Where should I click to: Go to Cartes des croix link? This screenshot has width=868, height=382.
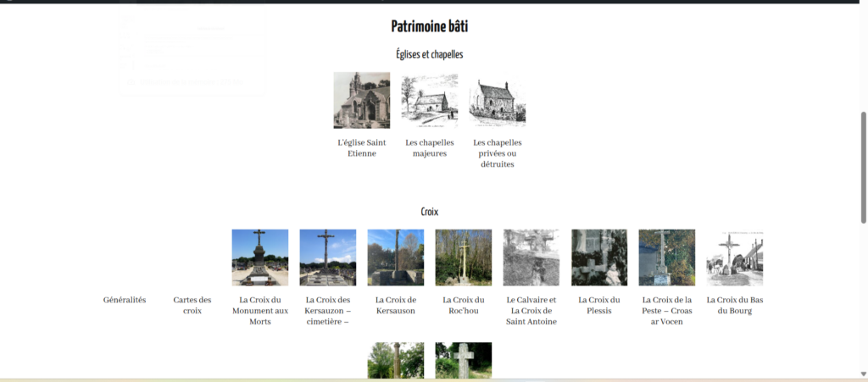(x=192, y=305)
